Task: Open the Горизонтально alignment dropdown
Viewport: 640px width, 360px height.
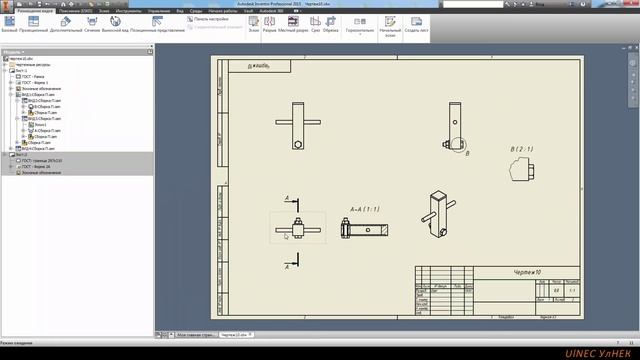Action: [x=360, y=25]
